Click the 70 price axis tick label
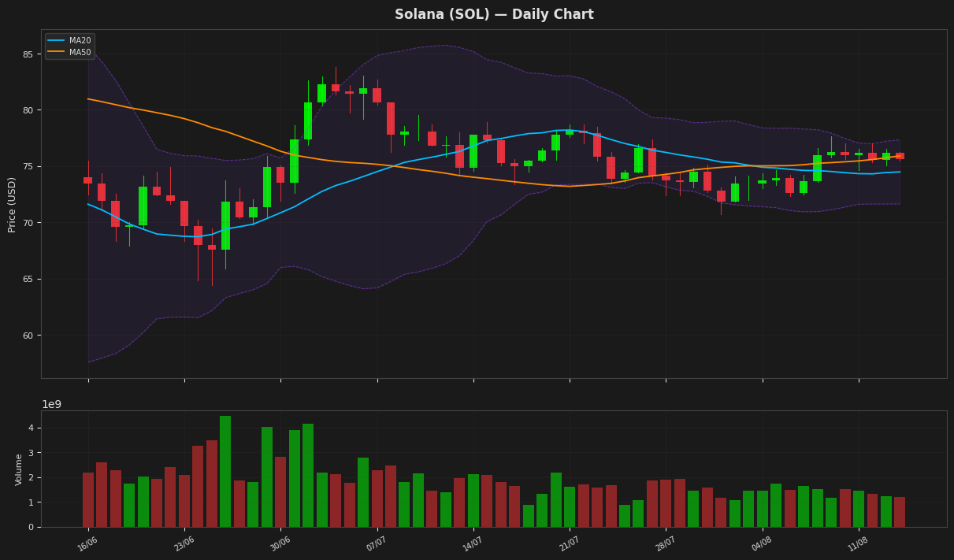Viewport: 954px width, 560px height. (28, 223)
